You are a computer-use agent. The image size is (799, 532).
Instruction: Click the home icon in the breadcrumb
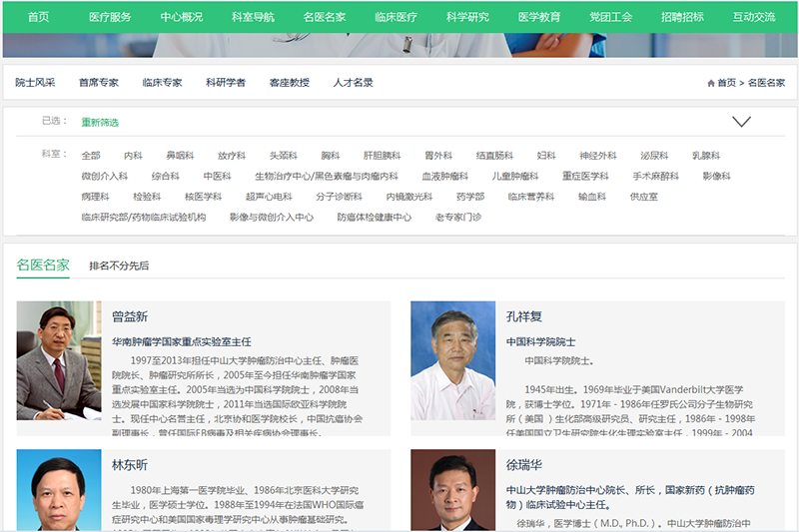pos(711,83)
